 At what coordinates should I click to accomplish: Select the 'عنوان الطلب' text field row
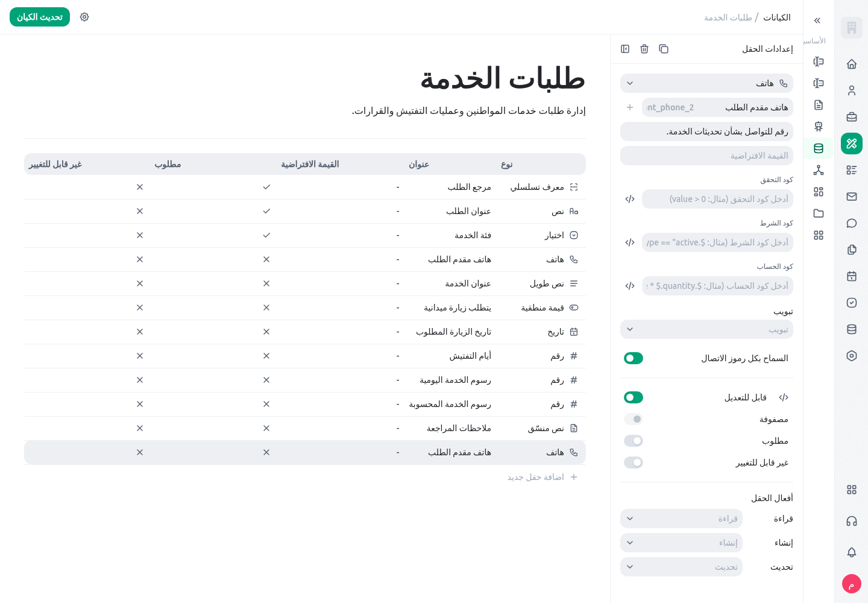click(x=305, y=211)
